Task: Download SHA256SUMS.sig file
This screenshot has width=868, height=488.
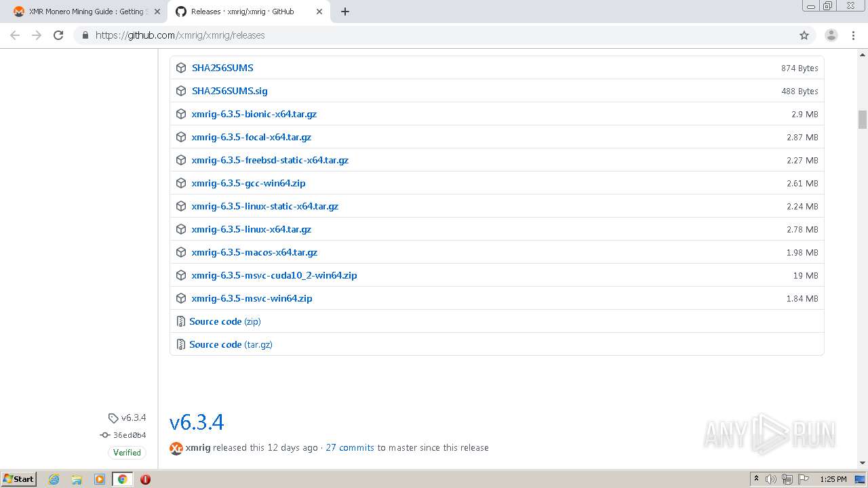Action: click(x=230, y=91)
